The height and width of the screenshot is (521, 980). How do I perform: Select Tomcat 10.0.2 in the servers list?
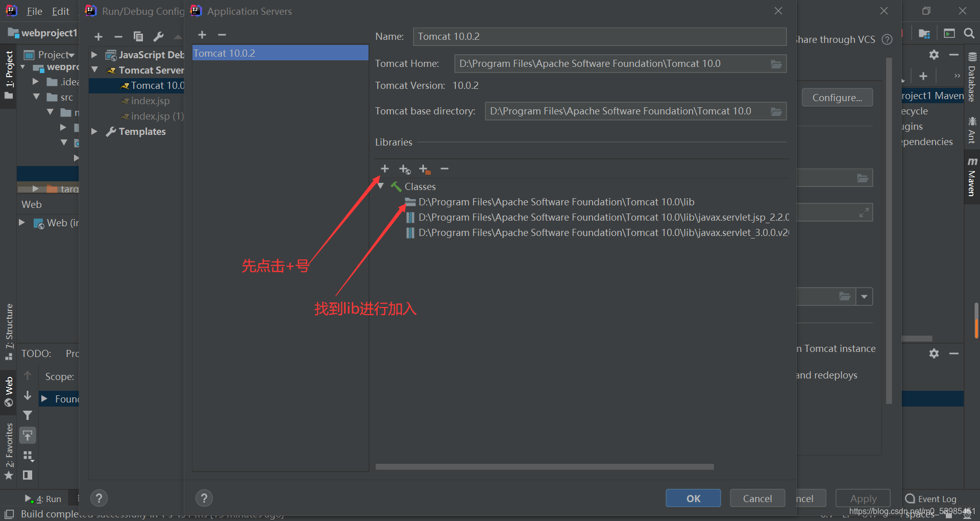coord(280,53)
